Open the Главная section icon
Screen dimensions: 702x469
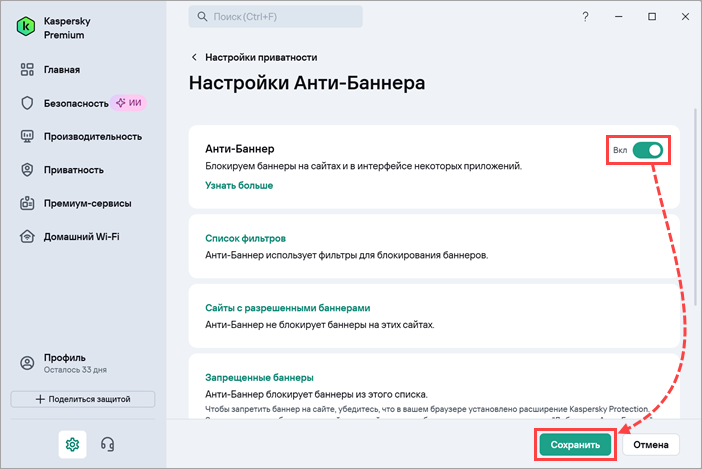27,69
